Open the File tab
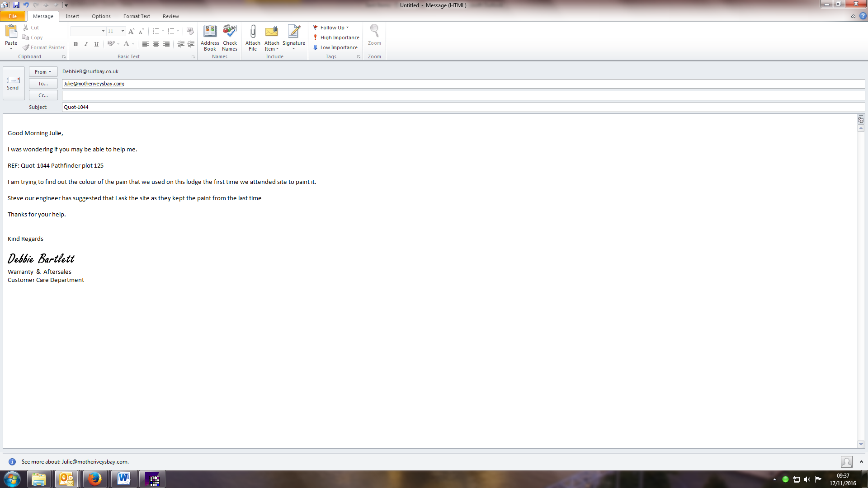Image resolution: width=868 pixels, height=488 pixels. tap(13, 16)
